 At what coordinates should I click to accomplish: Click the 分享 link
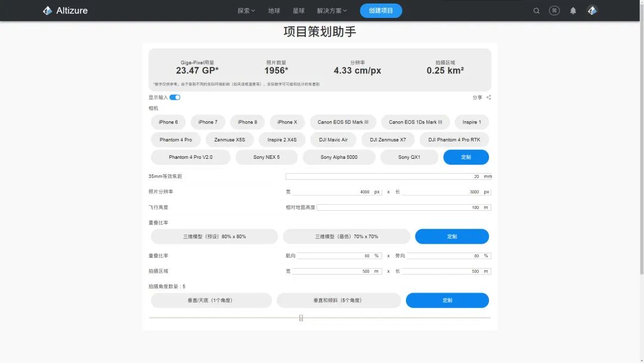click(477, 97)
